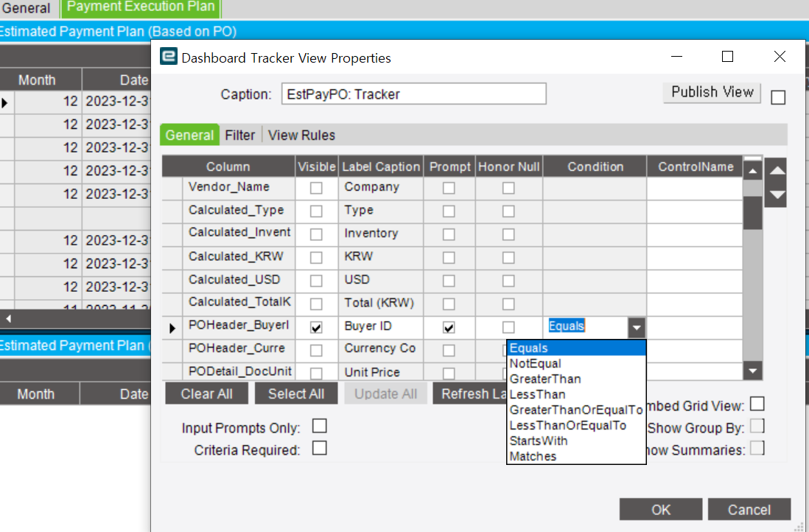Click the column grid scrollbar down arrow
The width and height of the screenshot is (809, 532).
[752, 372]
